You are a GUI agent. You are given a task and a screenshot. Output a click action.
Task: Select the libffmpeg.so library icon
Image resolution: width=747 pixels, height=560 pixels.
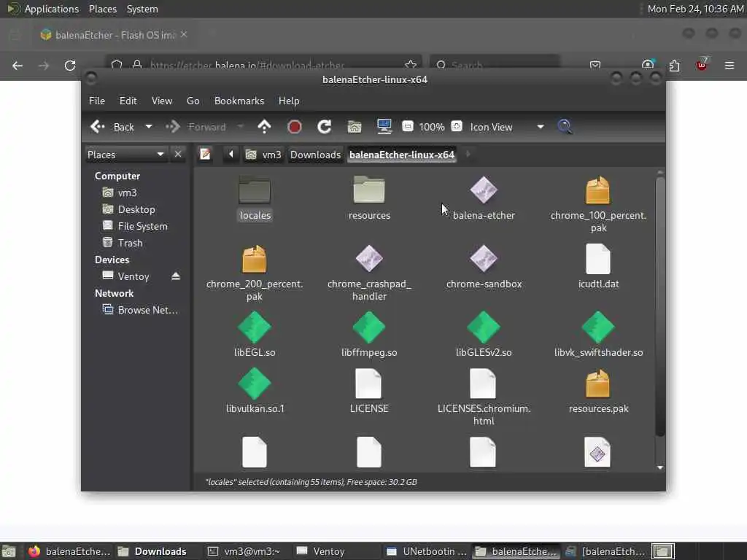pyautogui.click(x=369, y=327)
